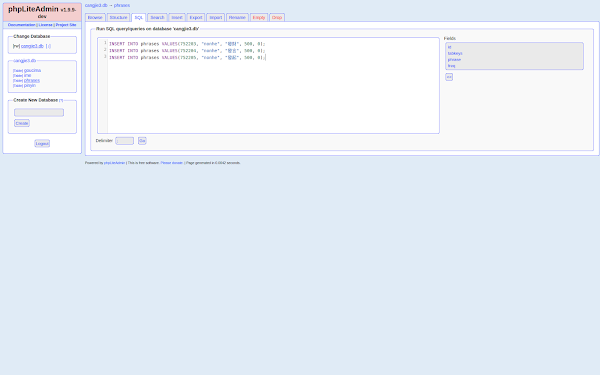600x375 pixels.
Task: Focus the Delimiter input field
Action: pyautogui.click(x=124, y=141)
